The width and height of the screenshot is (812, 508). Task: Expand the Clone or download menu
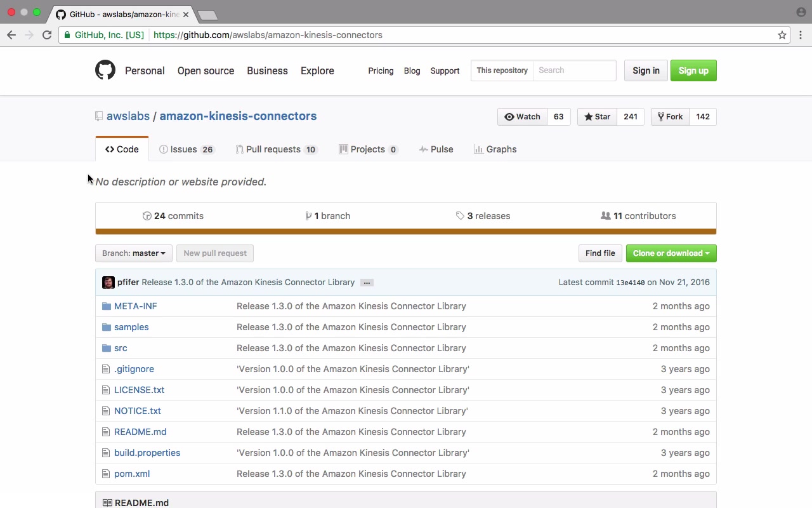pos(671,253)
